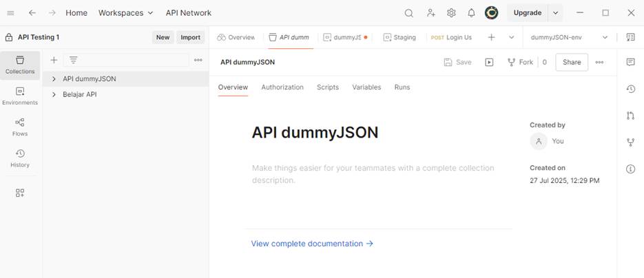Screen dimensions: 644x278
Task: Click the search magnifier icon in header
Action: (x=408, y=13)
